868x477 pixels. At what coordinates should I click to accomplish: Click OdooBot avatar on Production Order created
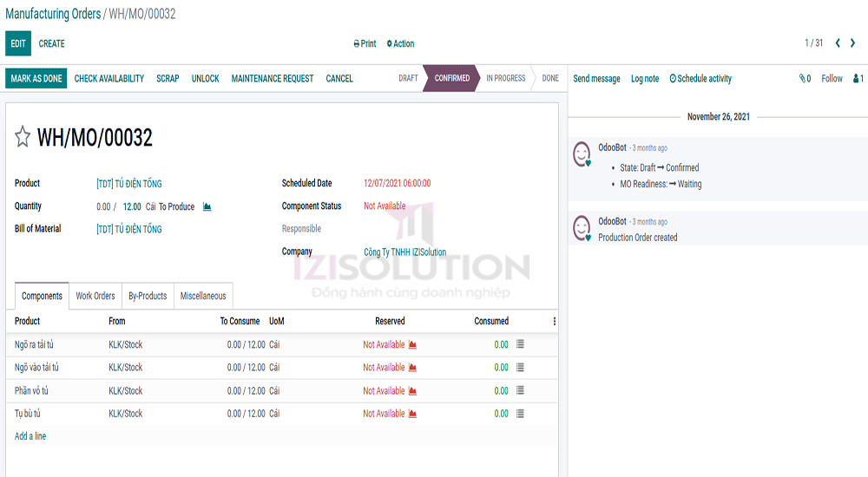[x=582, y=229]
